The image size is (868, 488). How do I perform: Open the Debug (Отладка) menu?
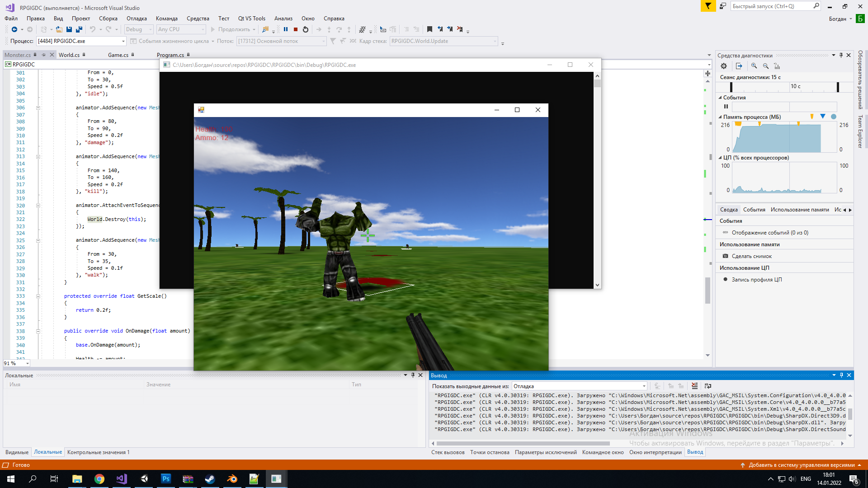[x=137, y=19]
